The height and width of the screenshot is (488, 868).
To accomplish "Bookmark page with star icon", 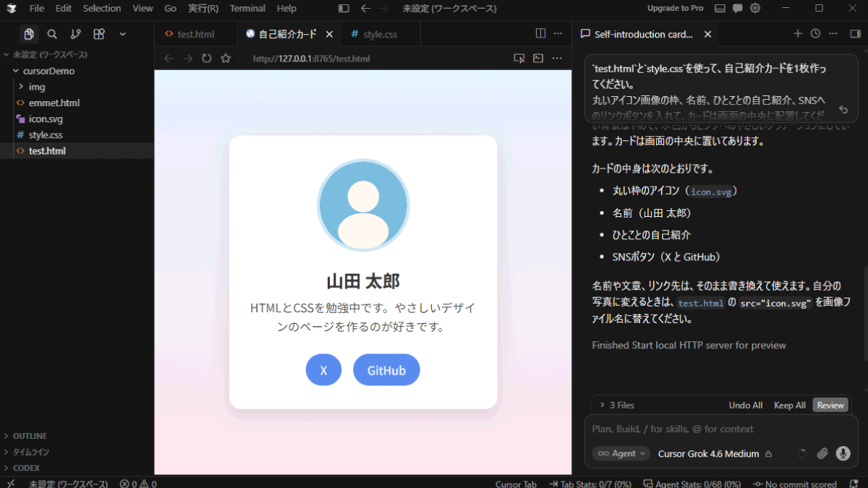I will (226, 59).
